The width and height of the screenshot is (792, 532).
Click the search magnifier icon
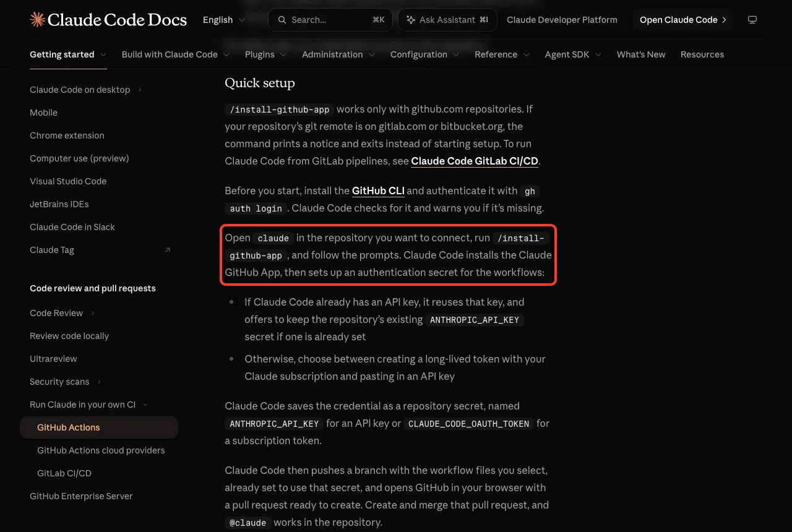point(282,20)
